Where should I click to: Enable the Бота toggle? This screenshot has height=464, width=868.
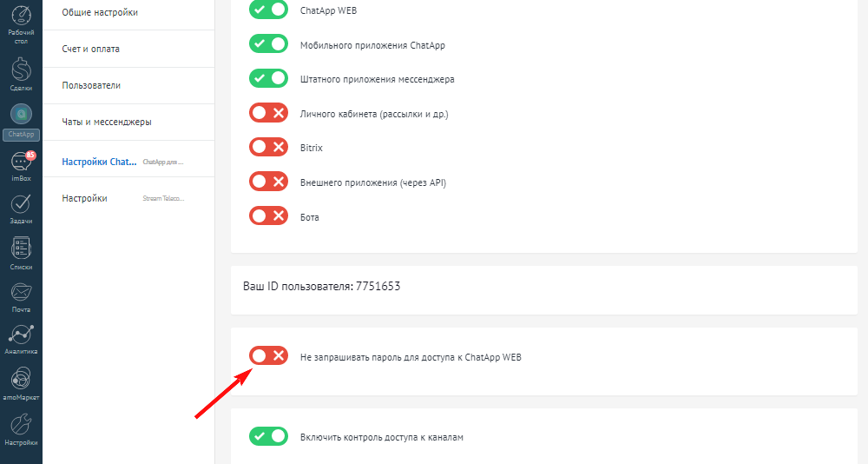268,216
